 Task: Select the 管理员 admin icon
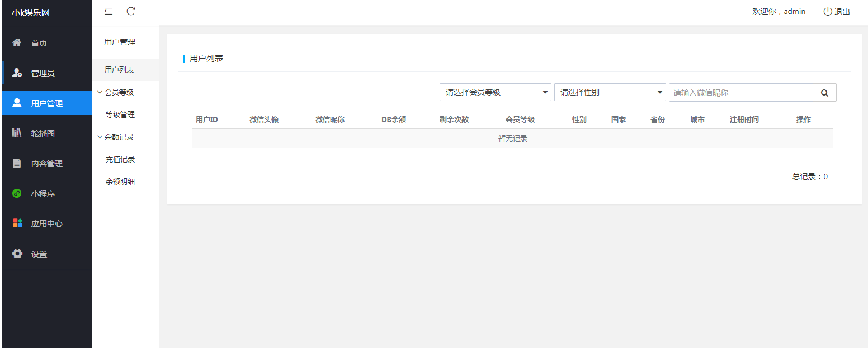[17, 73]
